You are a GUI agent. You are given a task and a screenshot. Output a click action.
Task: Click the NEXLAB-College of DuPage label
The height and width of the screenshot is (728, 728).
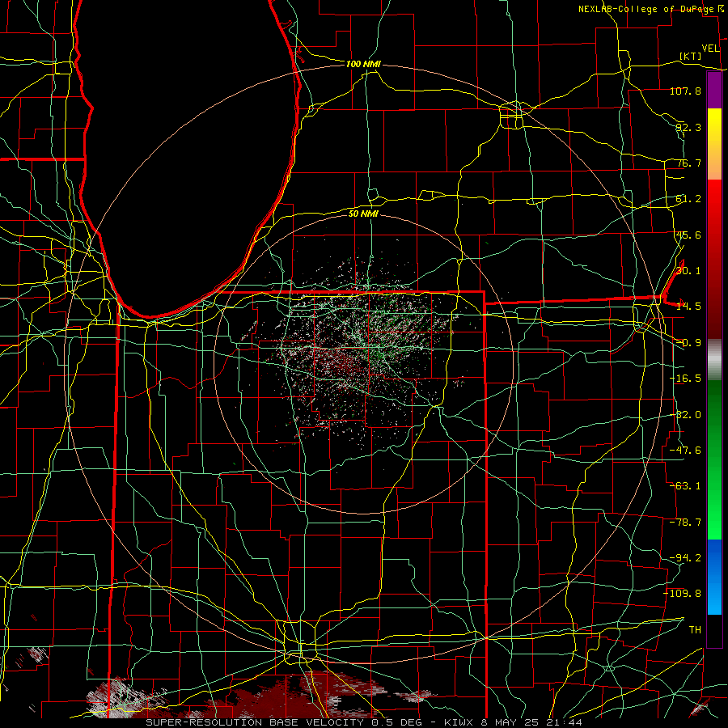(x=646, y=9)
